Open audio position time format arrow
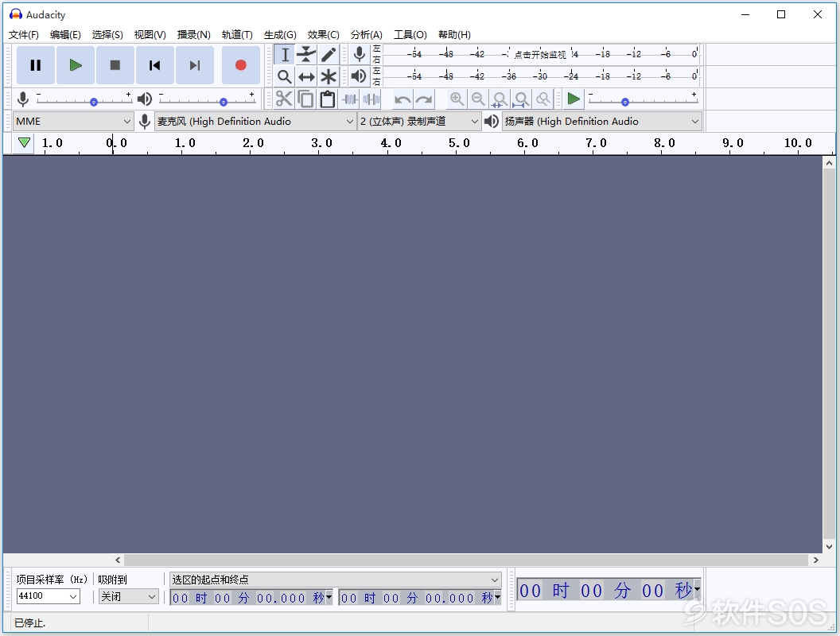Viewport: 840px width, 636px height. click(x=697, y=590)
